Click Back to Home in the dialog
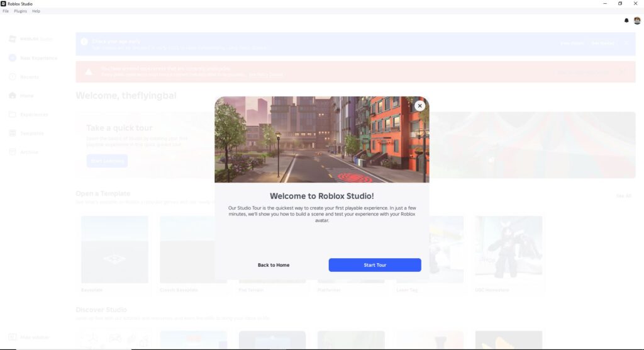 (x=274, y=265)
